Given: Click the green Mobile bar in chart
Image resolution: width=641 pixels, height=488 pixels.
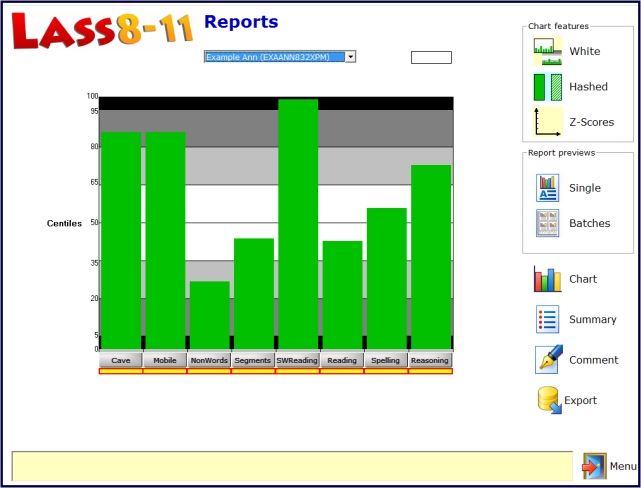Looking at the screenshot, I should coord(166,240).
